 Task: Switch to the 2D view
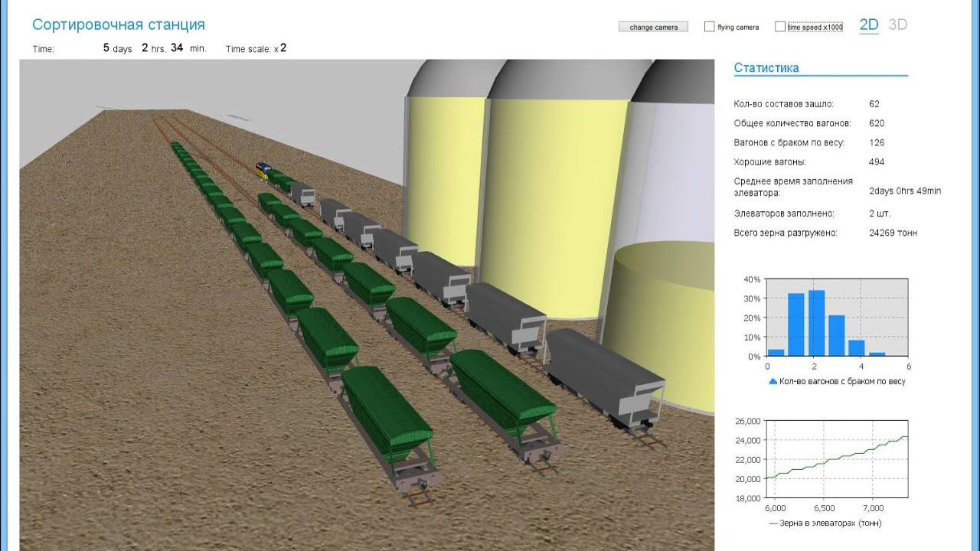click(869, 24)
